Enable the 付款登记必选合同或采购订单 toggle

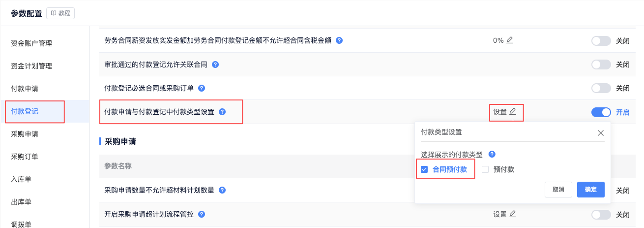coord(601,88)
